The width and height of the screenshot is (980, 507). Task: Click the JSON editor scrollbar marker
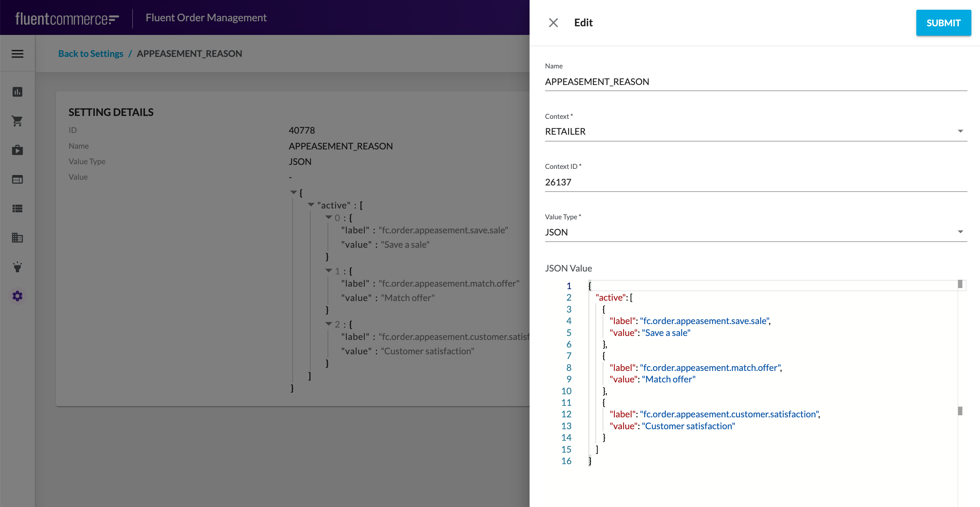(x=960, y=411)
